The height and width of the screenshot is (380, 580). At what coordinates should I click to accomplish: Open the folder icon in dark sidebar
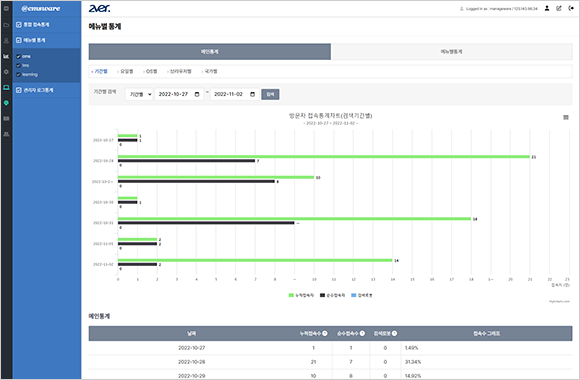[x=6, y=25]
